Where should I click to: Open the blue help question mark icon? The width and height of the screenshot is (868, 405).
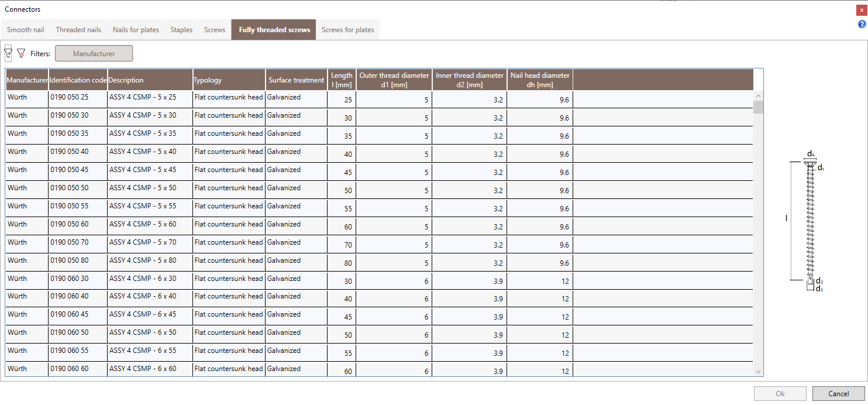(862, 24)
